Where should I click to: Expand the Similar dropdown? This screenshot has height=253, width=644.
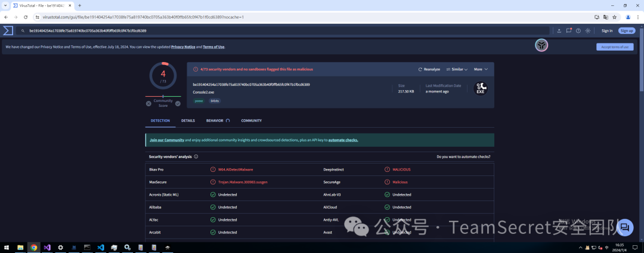point(457,69)
